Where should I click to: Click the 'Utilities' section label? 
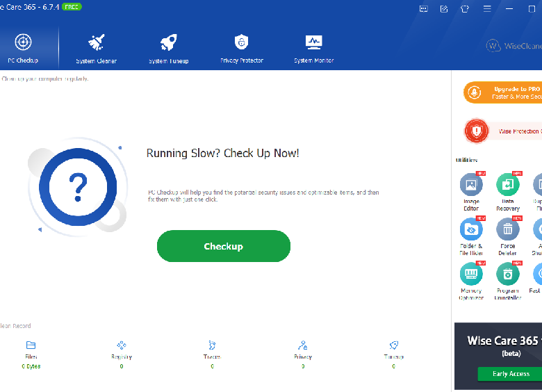pyautogui.click(x=467, y=160)
